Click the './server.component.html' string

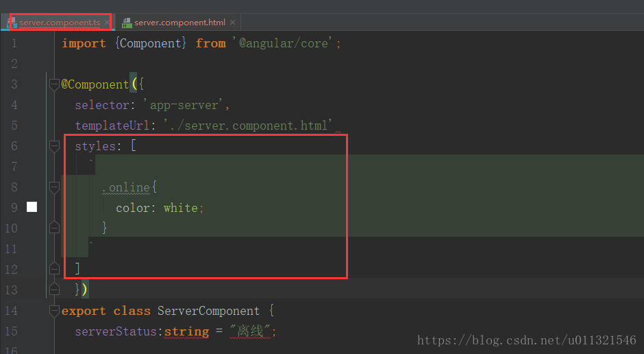click(x=247, y=126)
